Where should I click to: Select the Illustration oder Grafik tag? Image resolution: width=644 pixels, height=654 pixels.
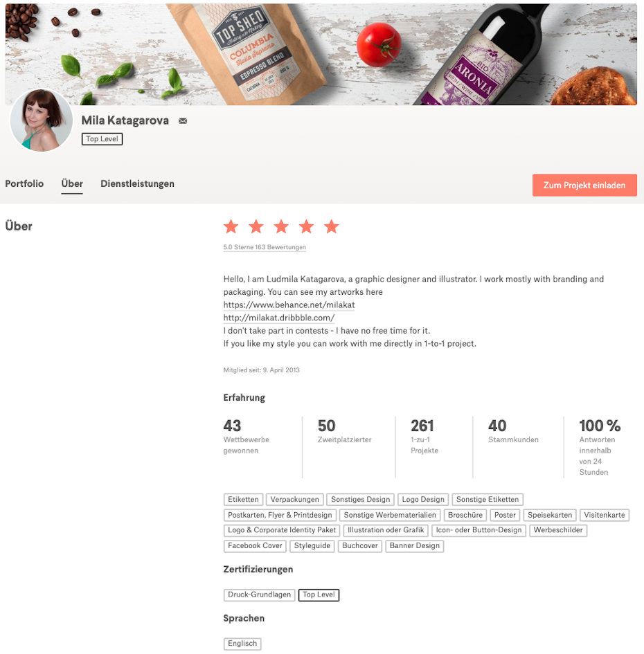tap(386, 530)
